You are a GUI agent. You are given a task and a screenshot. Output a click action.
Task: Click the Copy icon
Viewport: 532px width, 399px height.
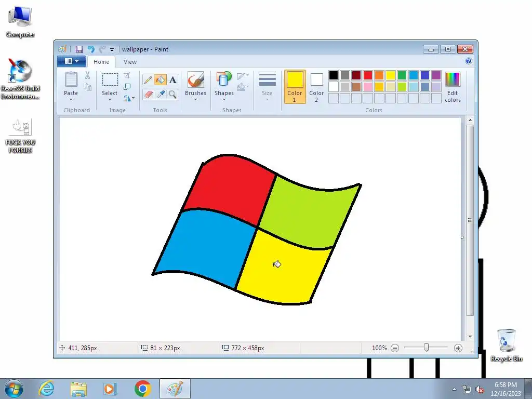[x=87, y=87]
